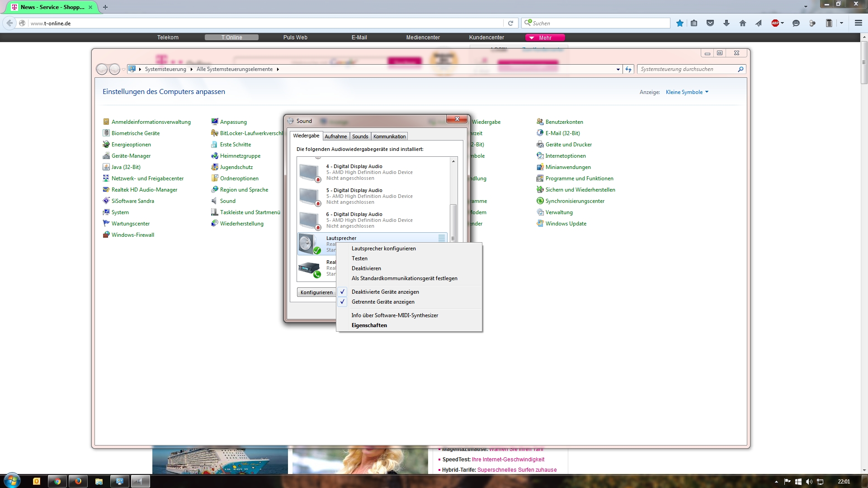Click the page reload icon in address bar
This screenshot has height=488, width=868.
point(510,23)
